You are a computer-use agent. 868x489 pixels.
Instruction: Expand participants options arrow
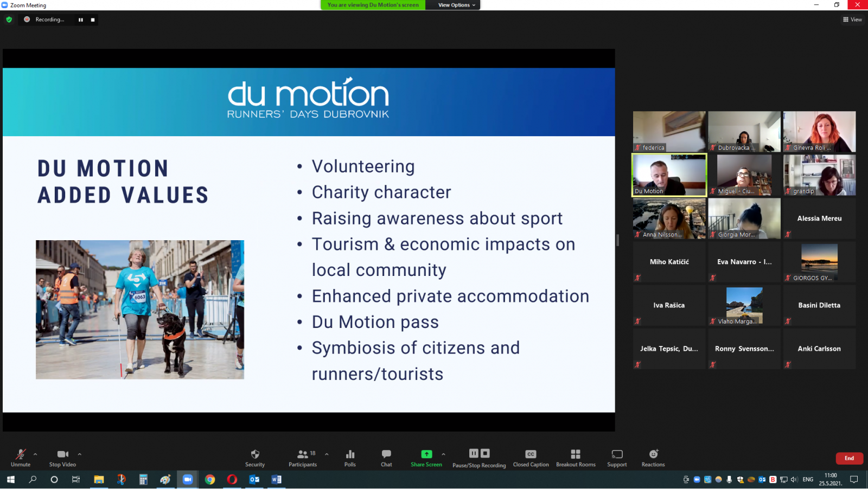[x=327, y=454]
